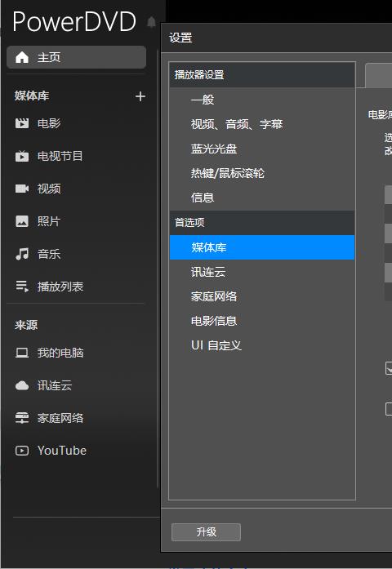Screen dimensions: 392x569
Task: Click the TV shows (电视节目) icon
Action: tap(22, 156)
